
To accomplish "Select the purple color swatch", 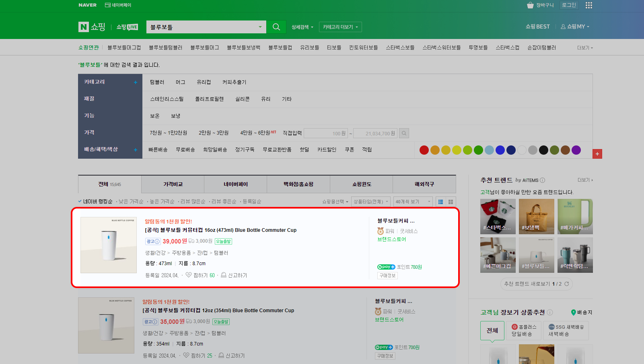I will (x=576, y=150).
